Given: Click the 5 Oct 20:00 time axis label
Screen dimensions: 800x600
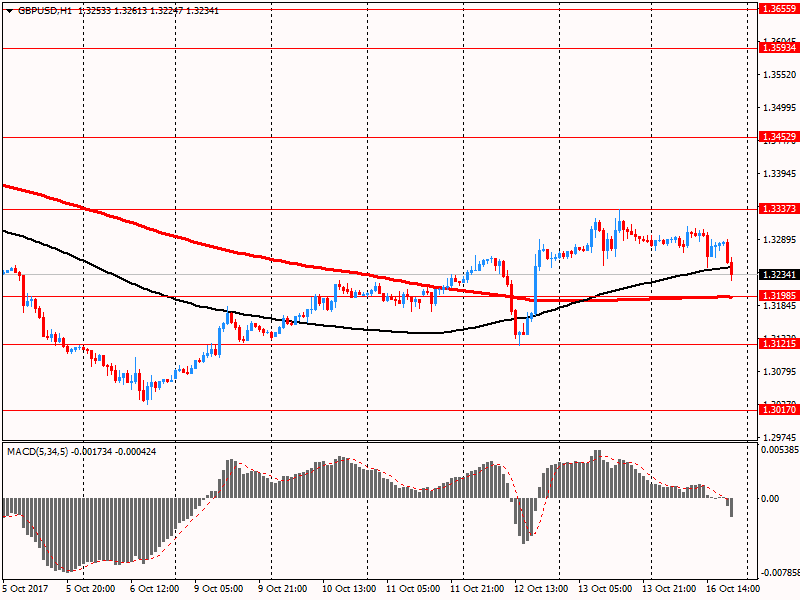Looking at the screenshot, I should 91,589.
